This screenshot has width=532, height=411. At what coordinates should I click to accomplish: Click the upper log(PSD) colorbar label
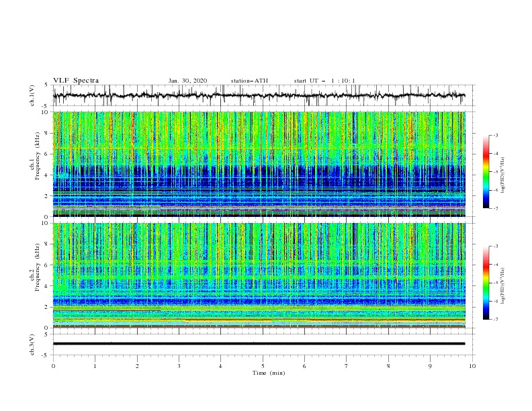(503, 175)
